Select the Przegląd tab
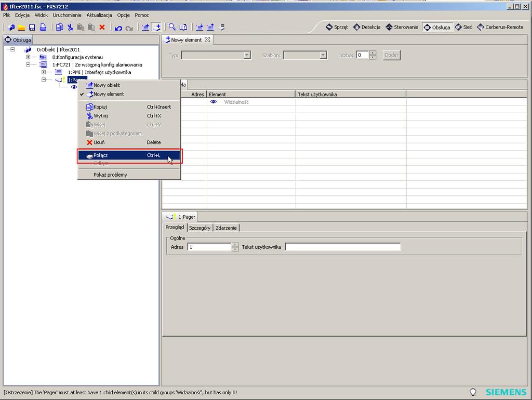 (175, 228)
